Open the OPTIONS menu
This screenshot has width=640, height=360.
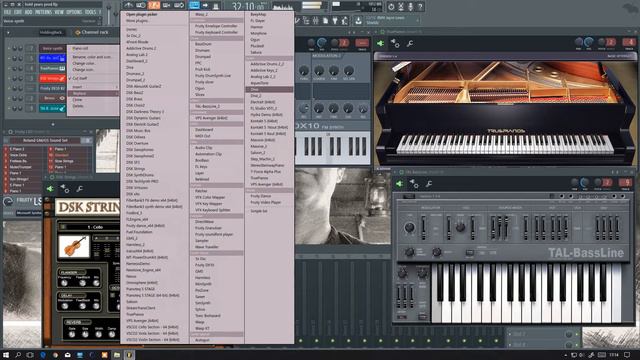pos(74,12)
